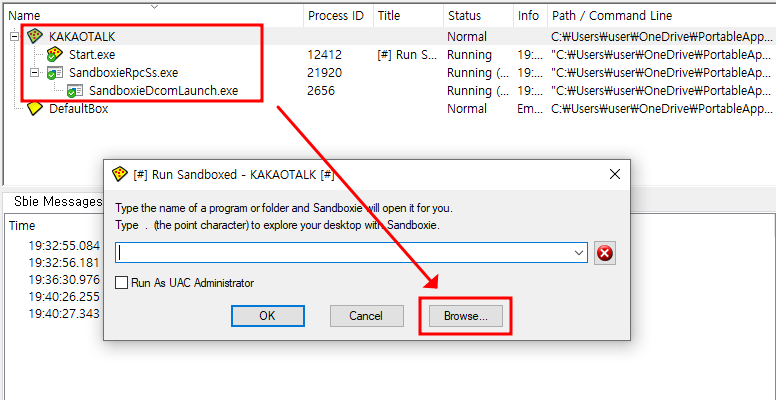Viewport: 776px width, 400px height.
Task: Switch to the Sbie Messages tab
Action: coord(57,201)
